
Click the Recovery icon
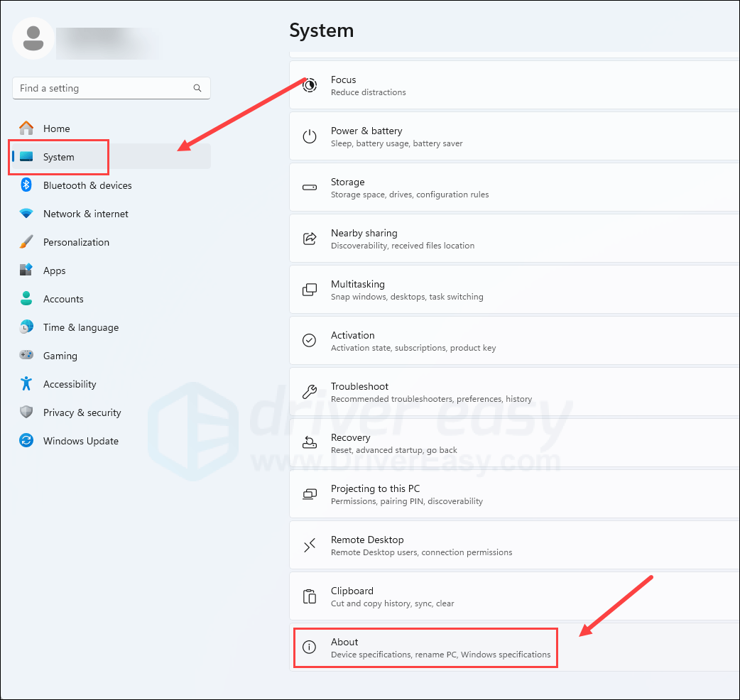(309, 442)
